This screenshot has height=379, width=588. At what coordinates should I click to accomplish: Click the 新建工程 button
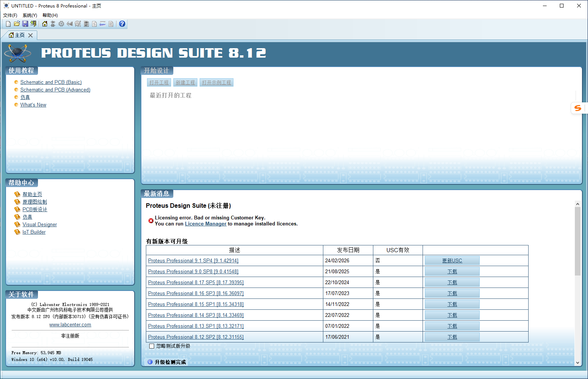coord(185,82)
